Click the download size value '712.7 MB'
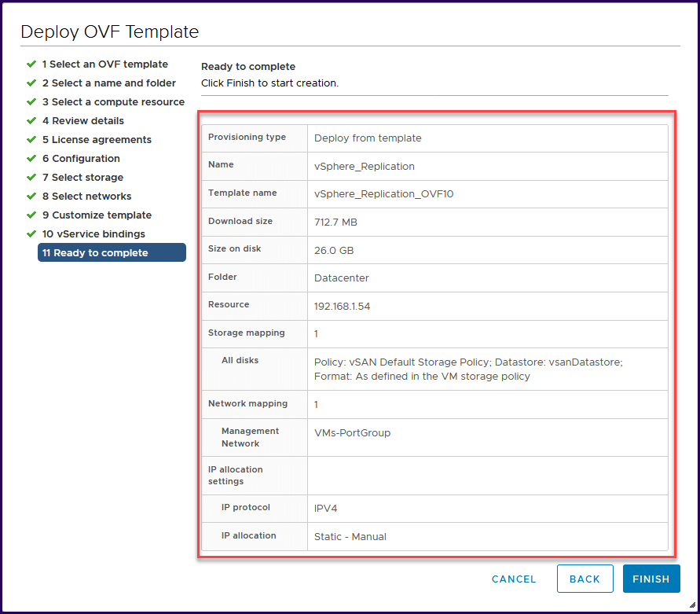 click(335, 222)
